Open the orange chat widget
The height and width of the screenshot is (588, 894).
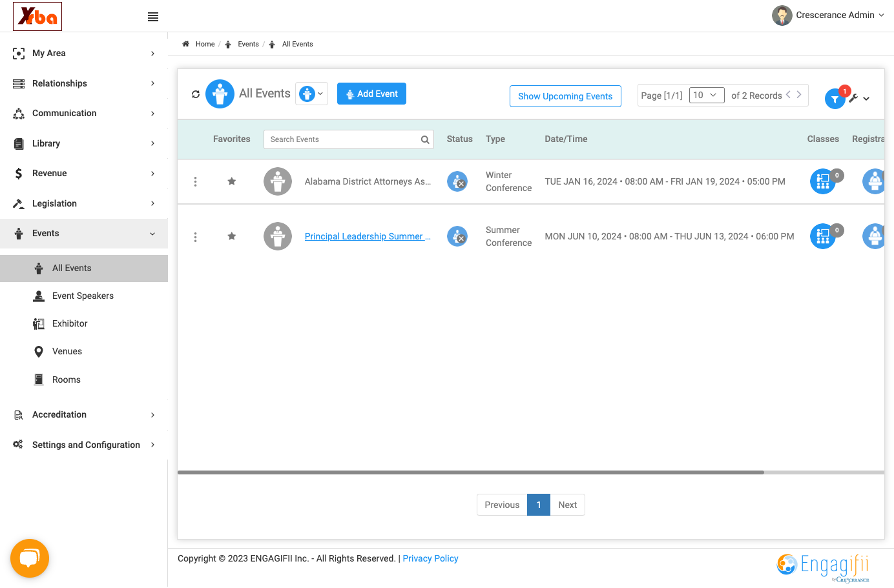[30, 558]
